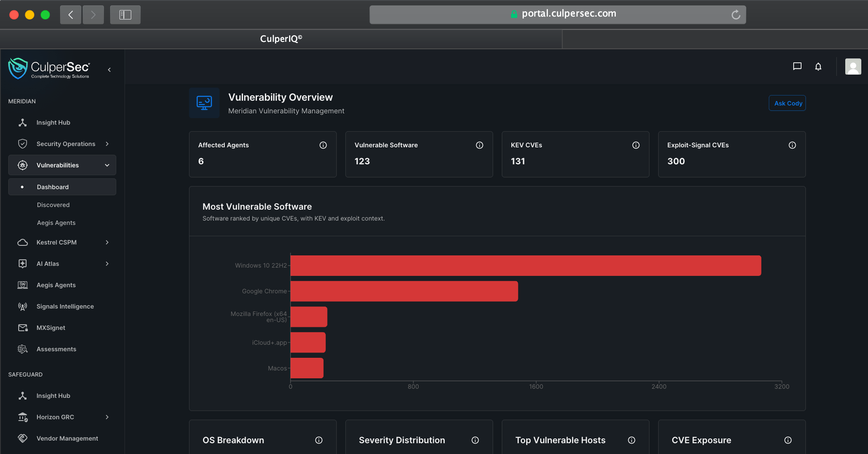Click the Most Vulnerable Software heading
This screenshot has height=454, width=868.
257,206
